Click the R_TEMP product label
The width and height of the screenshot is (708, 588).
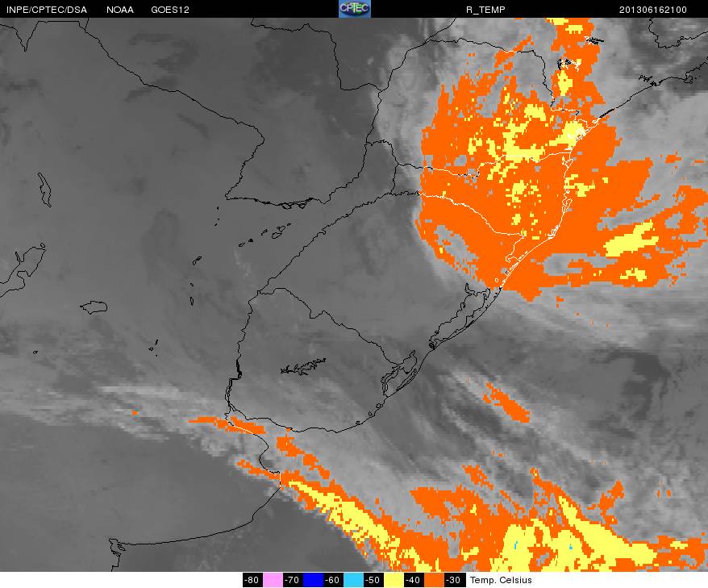[485, 10]
